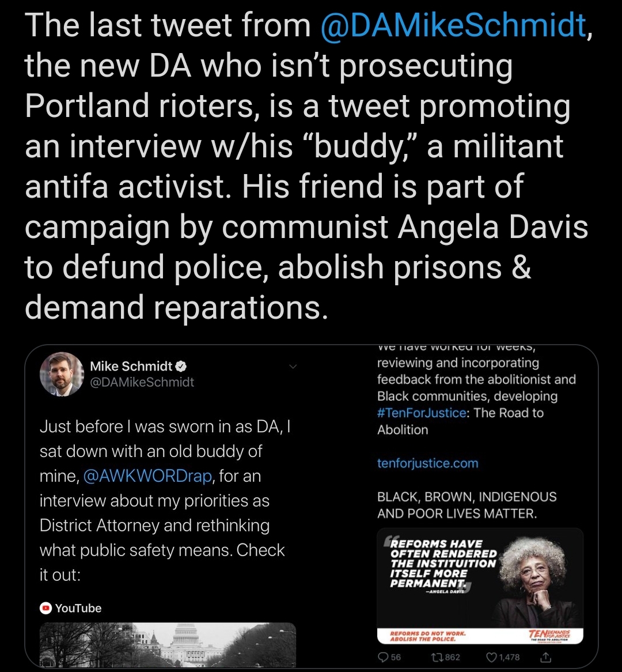Click the BLACK, BROWN, INDIGENOUS tweet text
Viewport: 622px width, 672px height.
pos(467,505)
